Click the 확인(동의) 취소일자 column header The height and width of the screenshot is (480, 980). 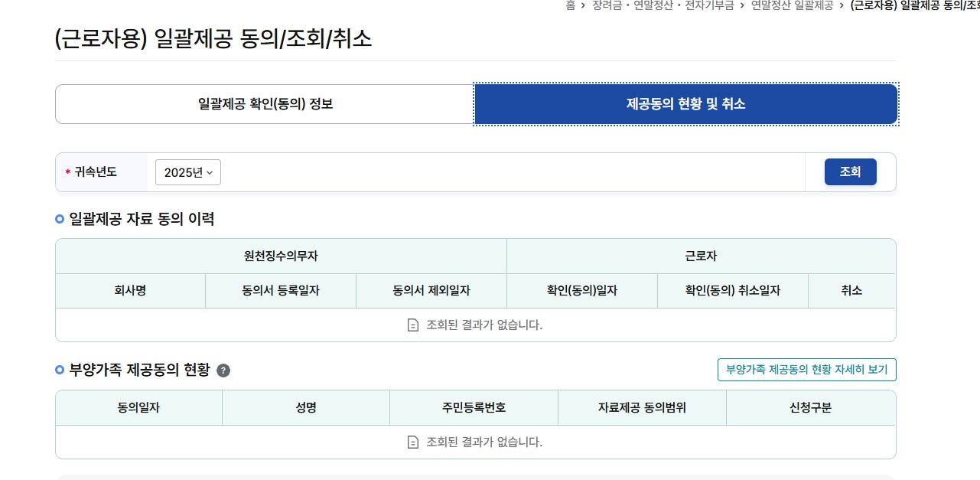click(x=733, y=291)
